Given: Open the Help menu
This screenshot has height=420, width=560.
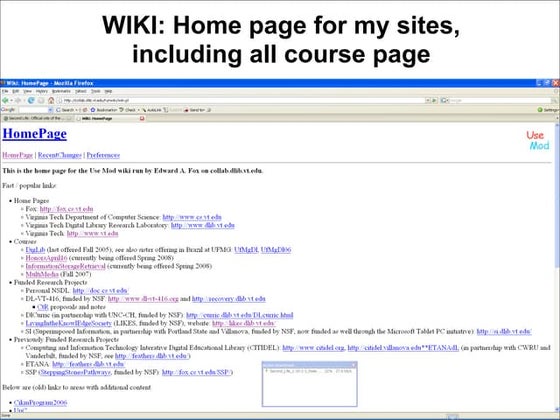Looking at the screenshot, I should click(x=108, y=91).
